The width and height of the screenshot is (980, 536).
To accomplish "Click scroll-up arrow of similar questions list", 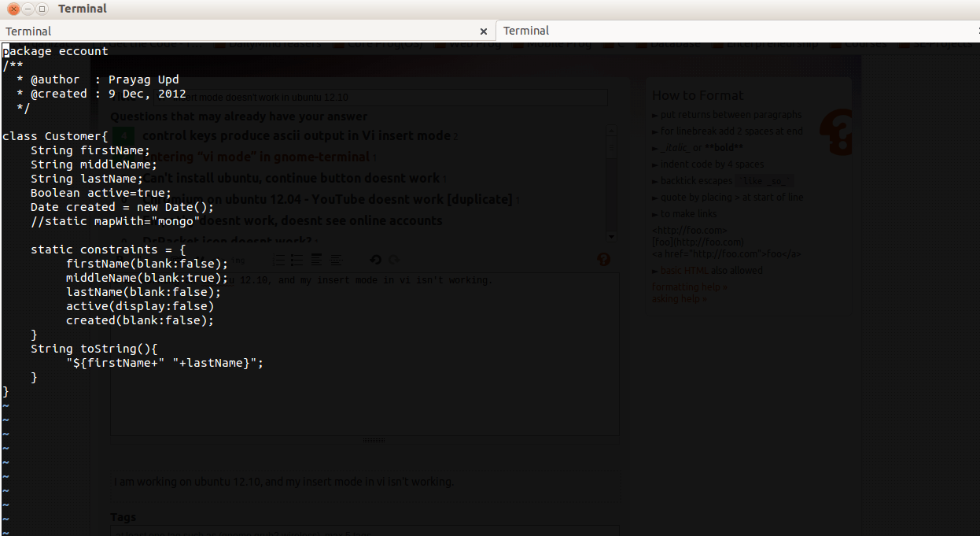I will 612,130.
